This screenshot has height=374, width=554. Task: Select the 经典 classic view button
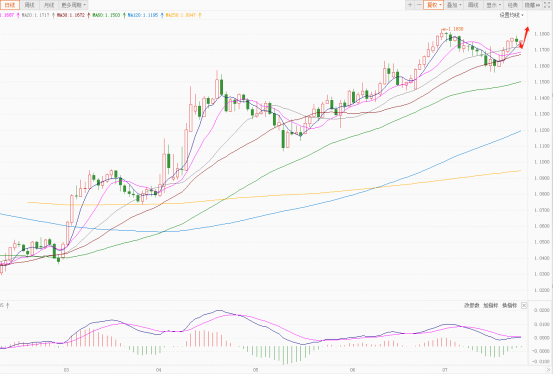[512, 5]
